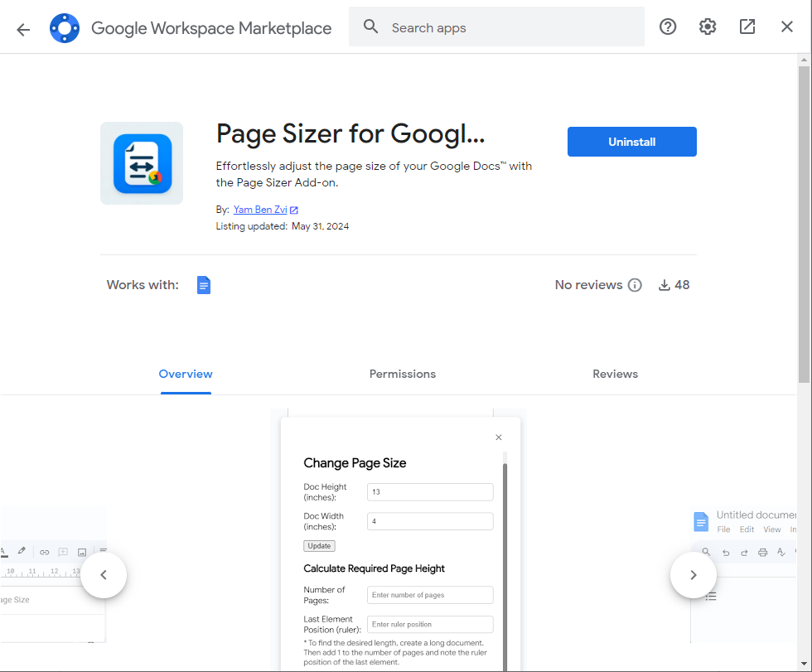
Task: Click the Google Workspace Marketplace logo
Action: click(65, 28)
